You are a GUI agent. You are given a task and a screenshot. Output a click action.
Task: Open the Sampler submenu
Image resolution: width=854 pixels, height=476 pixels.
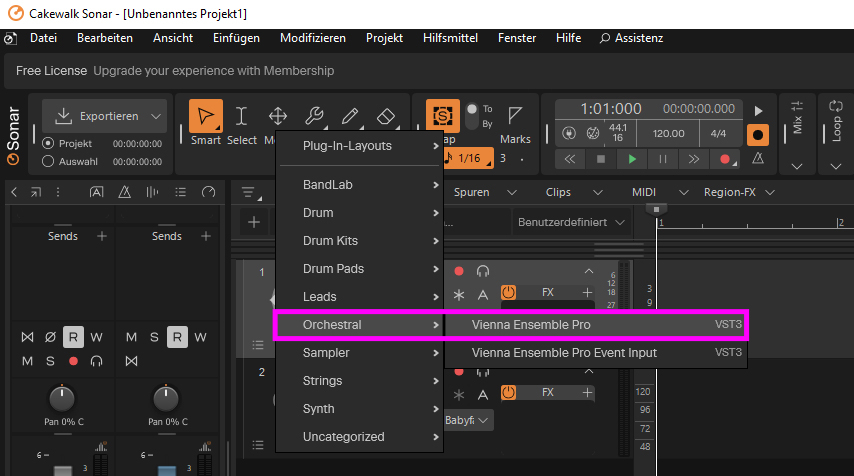[x=359, y=353]
